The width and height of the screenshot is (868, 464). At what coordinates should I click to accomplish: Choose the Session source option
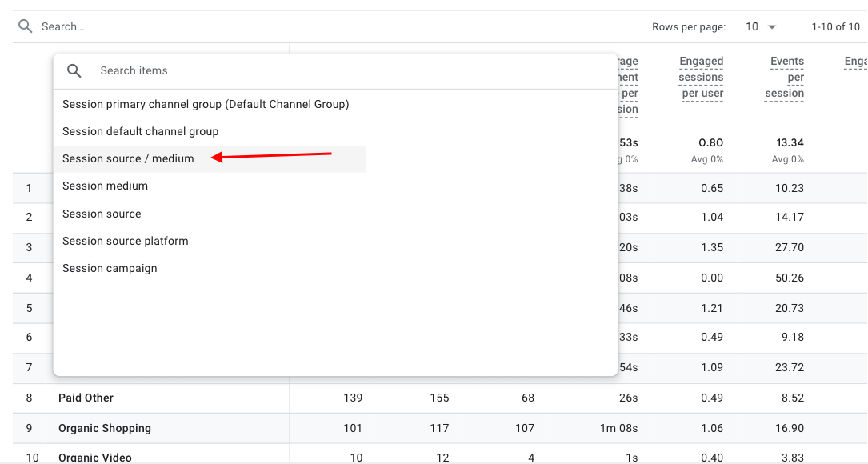tap(102, 214)
